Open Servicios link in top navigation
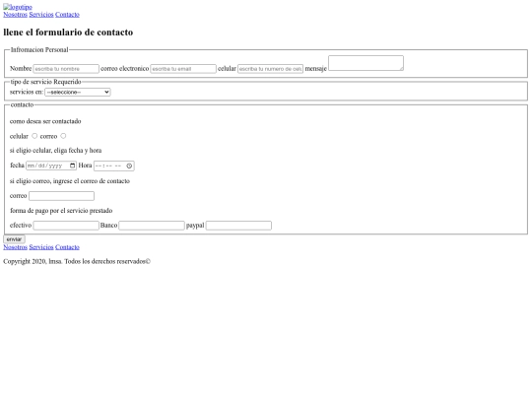532x399 pixels. (x=41, y=14)
